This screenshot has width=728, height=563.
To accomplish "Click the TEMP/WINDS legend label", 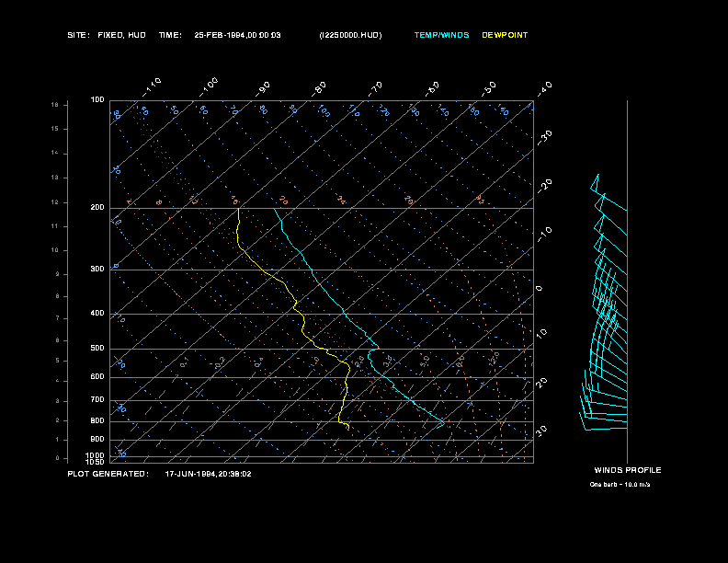I will (x=441, y=35).
